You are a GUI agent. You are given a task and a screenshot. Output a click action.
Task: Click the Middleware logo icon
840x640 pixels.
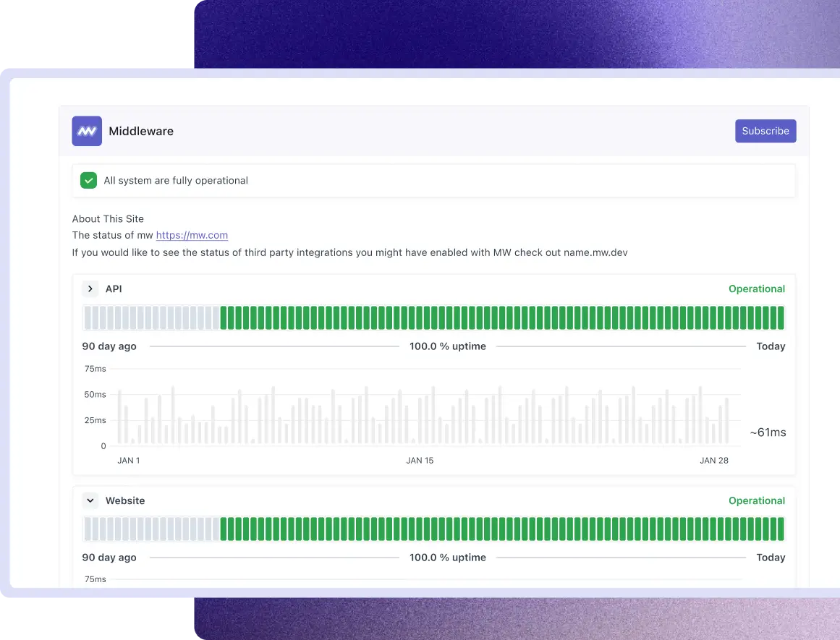tap(87, 131)
